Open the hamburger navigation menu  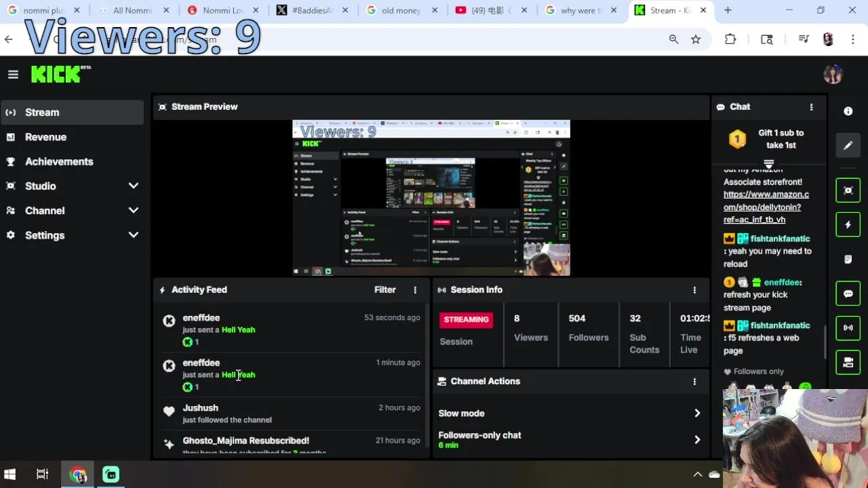(x=13, y=75)
